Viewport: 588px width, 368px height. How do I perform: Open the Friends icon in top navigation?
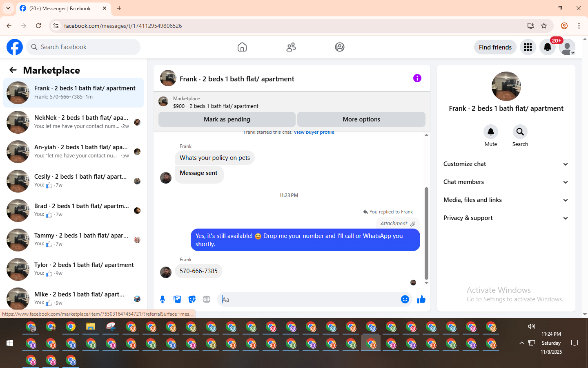pos(291,47)
